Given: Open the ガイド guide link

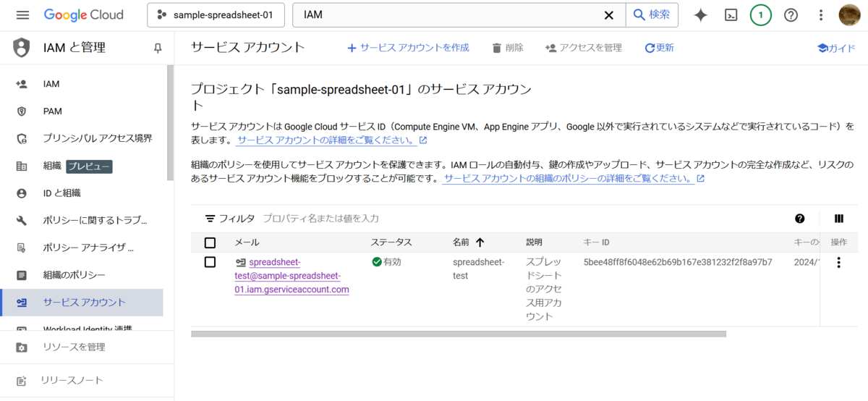Looking at the screenshot, I should (836, 48).
